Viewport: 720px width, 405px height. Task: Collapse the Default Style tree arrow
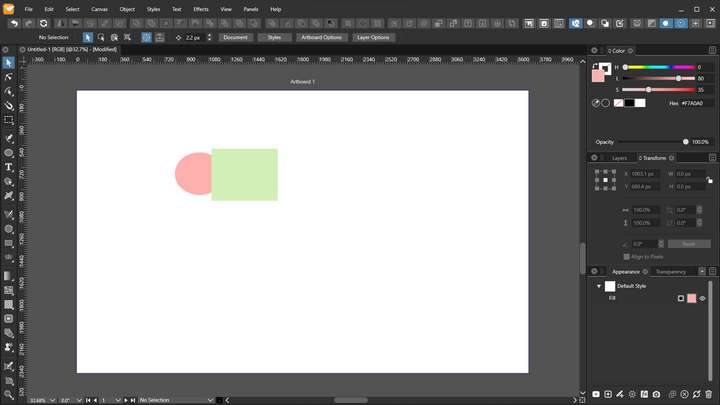pos(599,286)
